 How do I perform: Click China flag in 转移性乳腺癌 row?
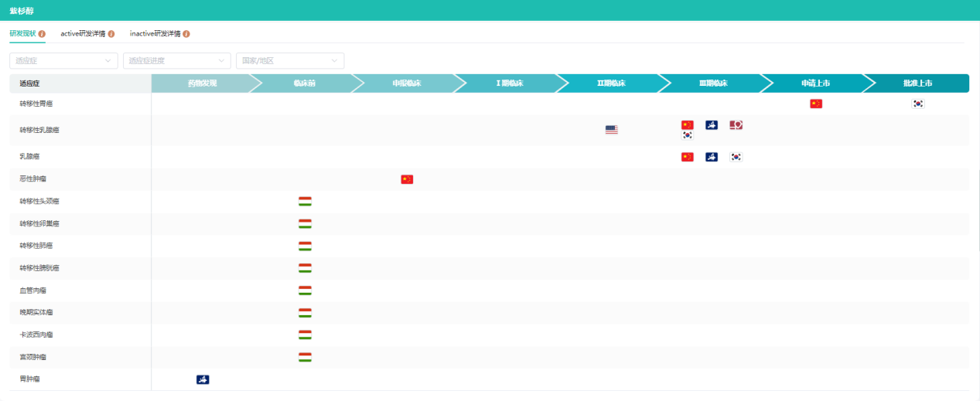pyautogui.click(x=688, y=124)
